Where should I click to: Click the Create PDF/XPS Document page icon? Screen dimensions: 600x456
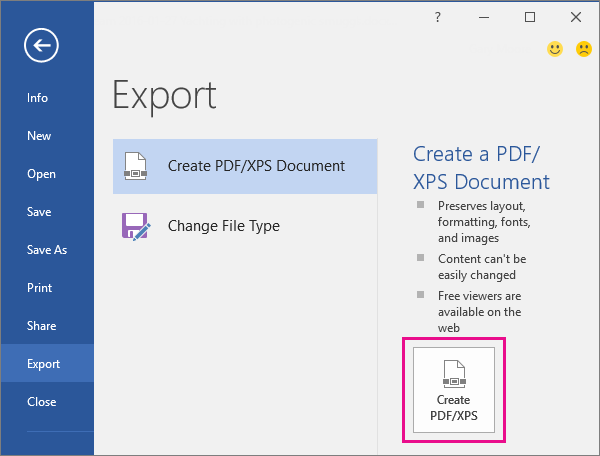click(x=135, y=166)
